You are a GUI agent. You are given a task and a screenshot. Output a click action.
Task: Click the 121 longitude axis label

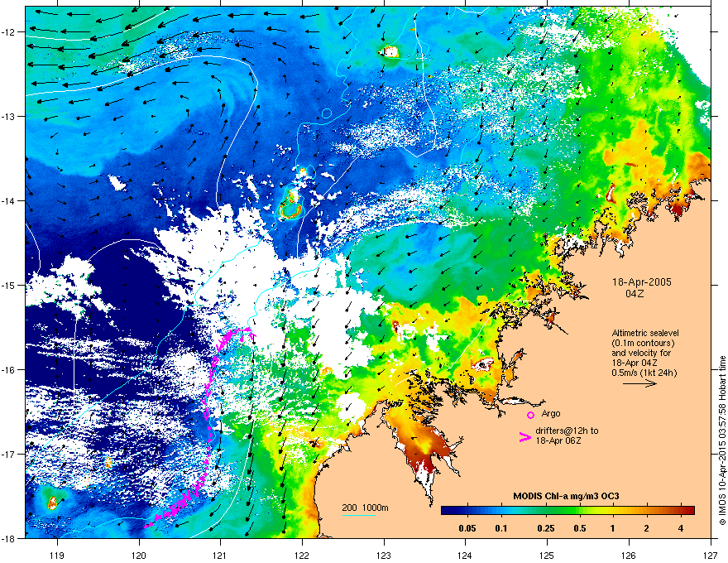coord(221,555)
